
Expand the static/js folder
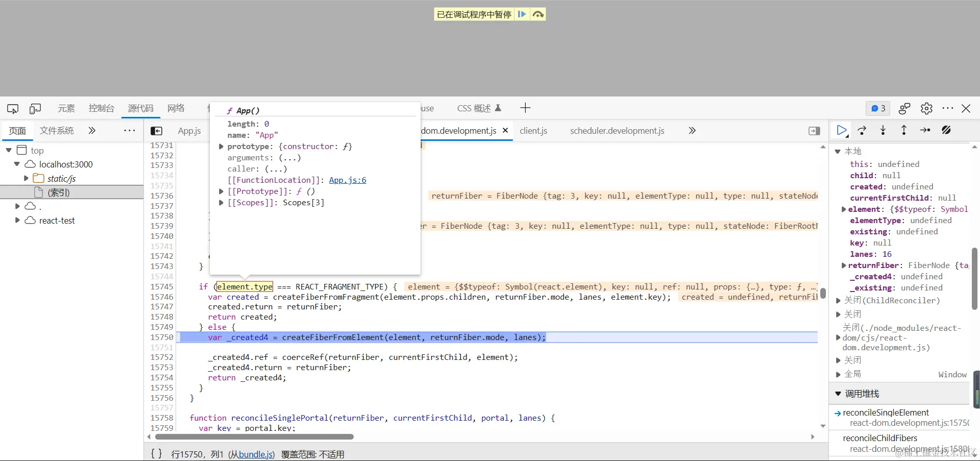[26, 179]
